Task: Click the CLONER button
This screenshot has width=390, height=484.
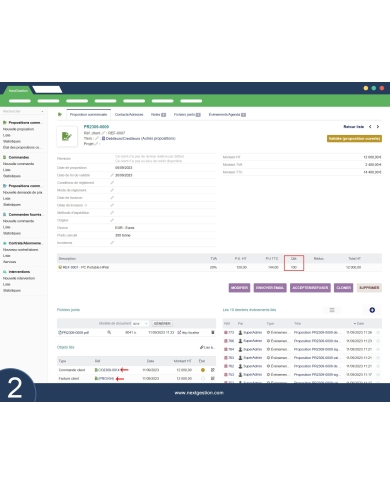Action: (x=344, y=288)
